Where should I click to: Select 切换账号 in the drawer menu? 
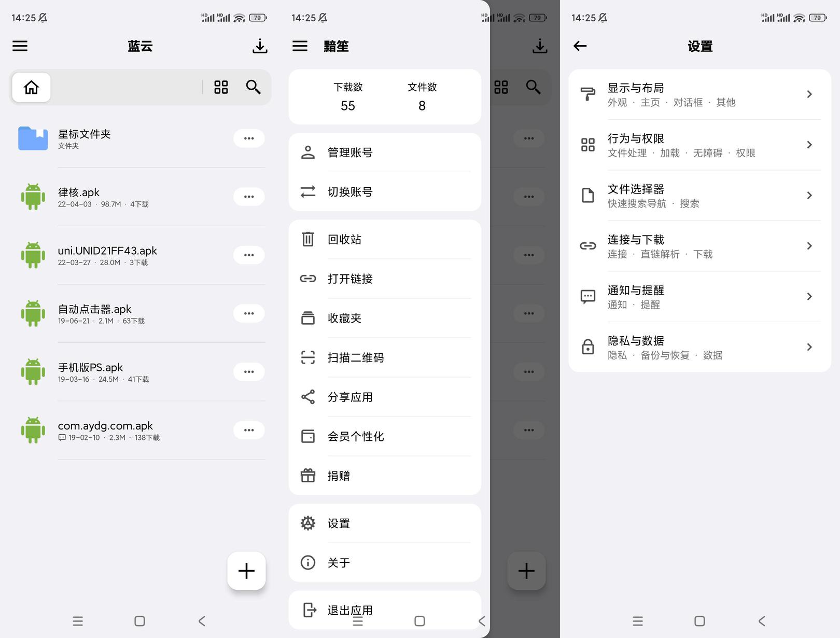click(x=385, y=191)
